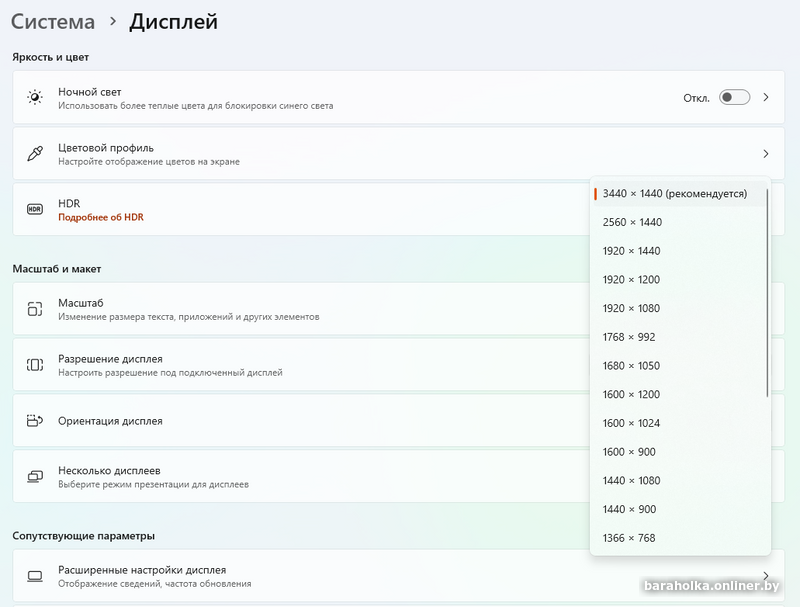
Task: Click the Color profile eyedropper icon
Action: pos(35,154)
